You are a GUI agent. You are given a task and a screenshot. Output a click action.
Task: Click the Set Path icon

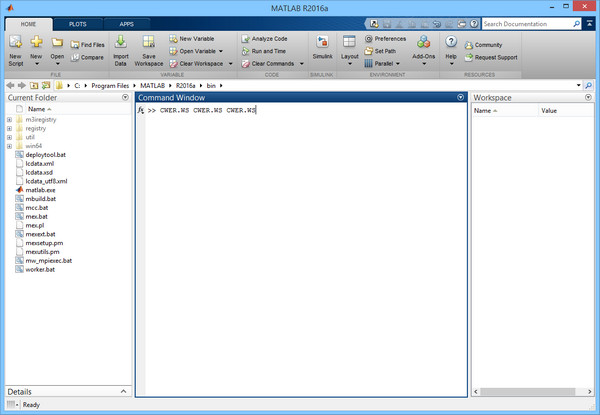pos(385,50)
